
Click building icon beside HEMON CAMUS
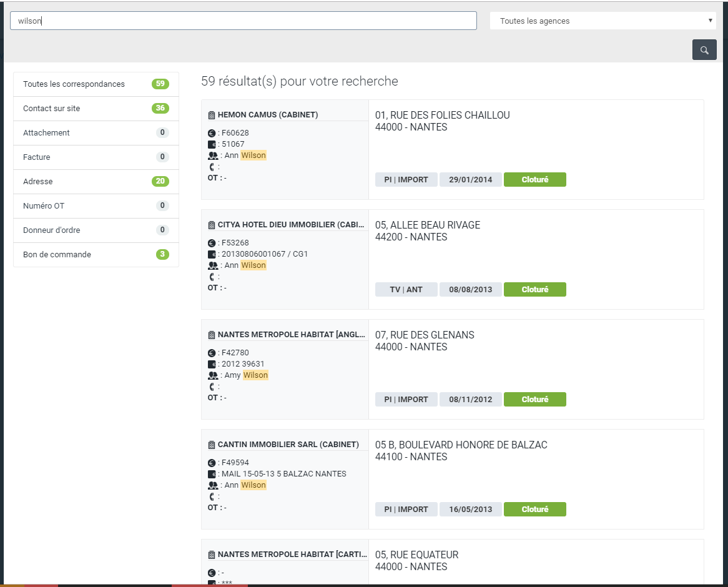pyautogui.click(x=212, y=115)
